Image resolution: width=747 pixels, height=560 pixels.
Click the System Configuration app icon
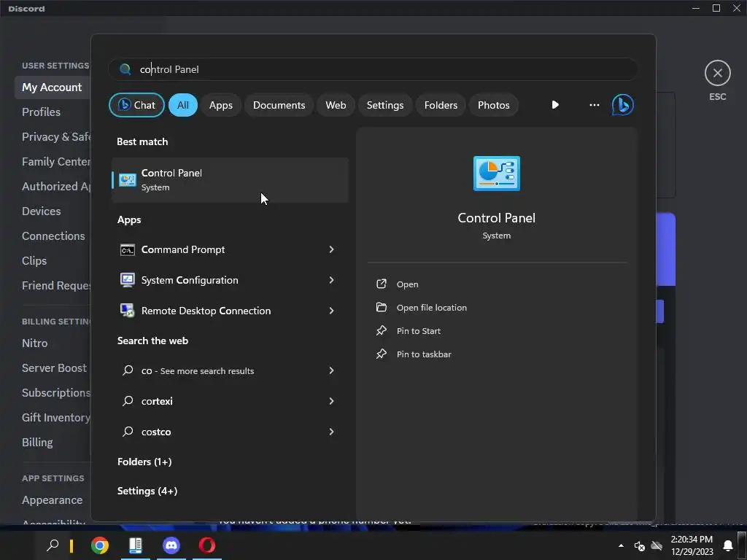click(127, 280)
